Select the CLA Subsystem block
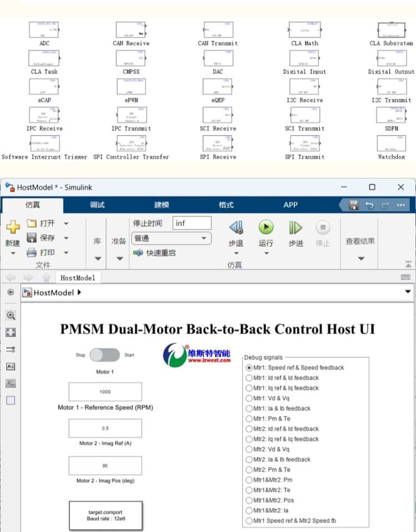Viewport: 416px width, 532px height. pos(392,30)
